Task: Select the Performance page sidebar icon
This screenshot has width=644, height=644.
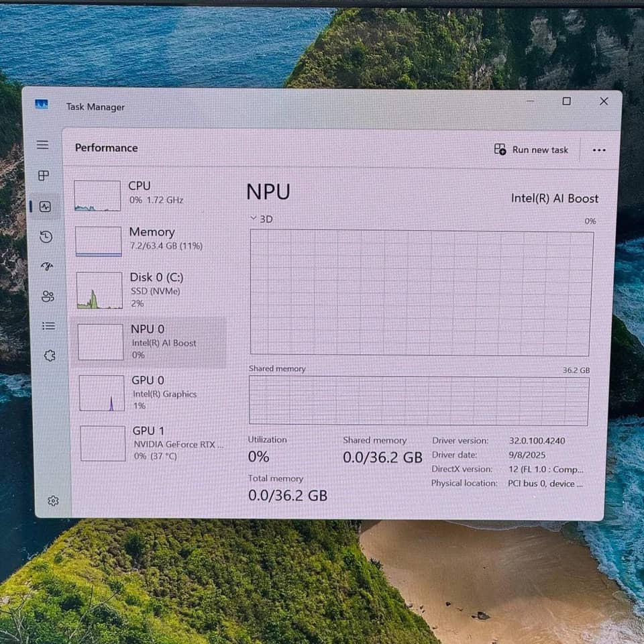Action: point(45,207)
